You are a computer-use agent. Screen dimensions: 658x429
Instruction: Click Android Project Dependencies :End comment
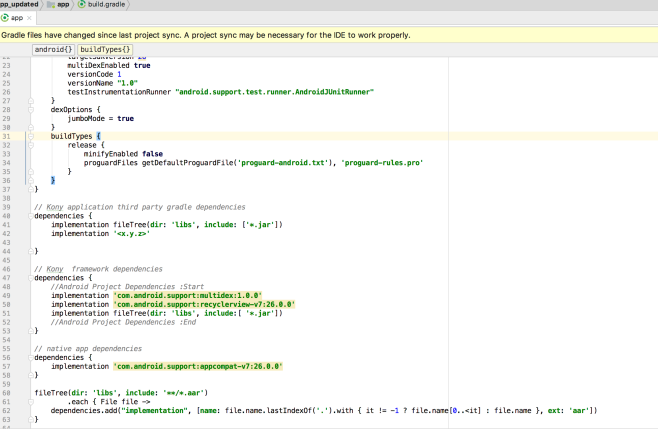pos(123,322)
